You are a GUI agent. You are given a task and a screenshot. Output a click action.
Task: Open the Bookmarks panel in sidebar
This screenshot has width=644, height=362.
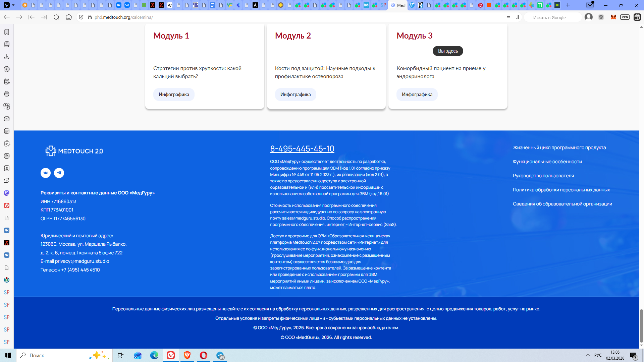tap(7, 32)
